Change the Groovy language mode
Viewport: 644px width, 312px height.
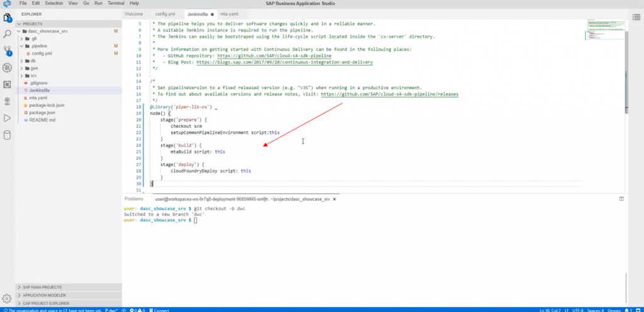613,310
